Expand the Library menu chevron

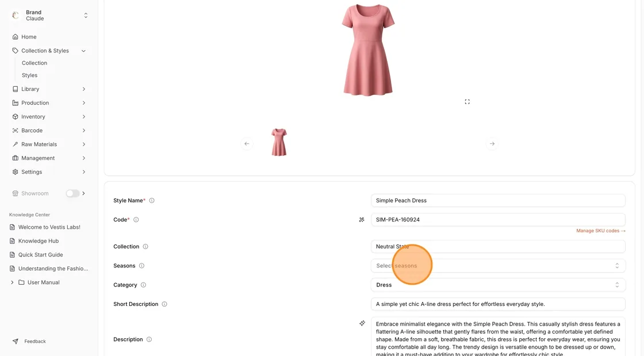pos(83,89)
